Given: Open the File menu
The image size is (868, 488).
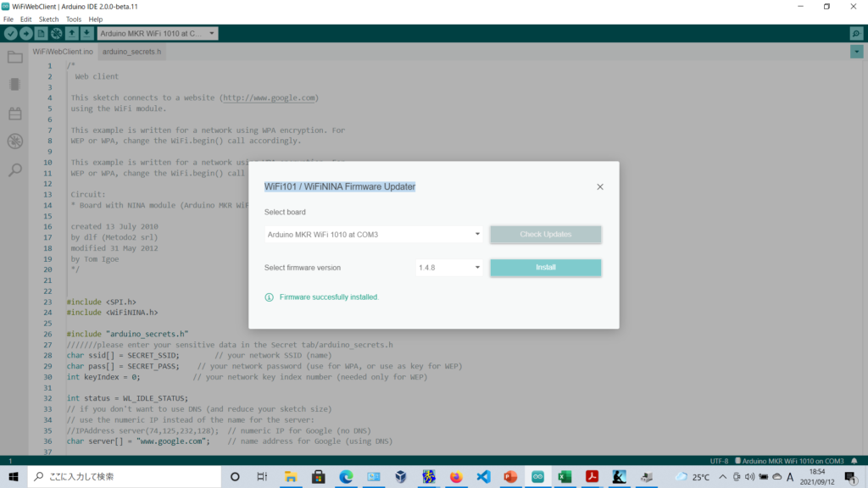Looking at the screenshot, I should point(8,19).
